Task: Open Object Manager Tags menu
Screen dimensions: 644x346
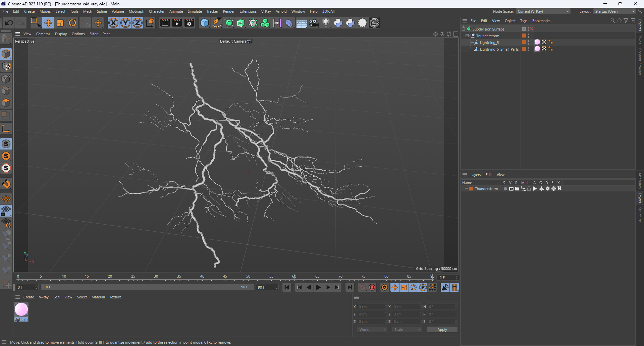Action: click(x=524, y=21)
